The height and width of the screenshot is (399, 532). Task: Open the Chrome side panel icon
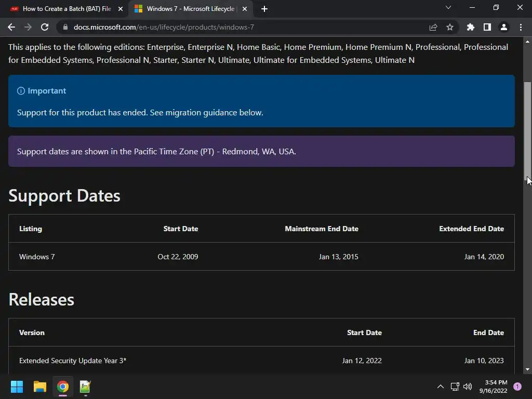pos(487,27)
